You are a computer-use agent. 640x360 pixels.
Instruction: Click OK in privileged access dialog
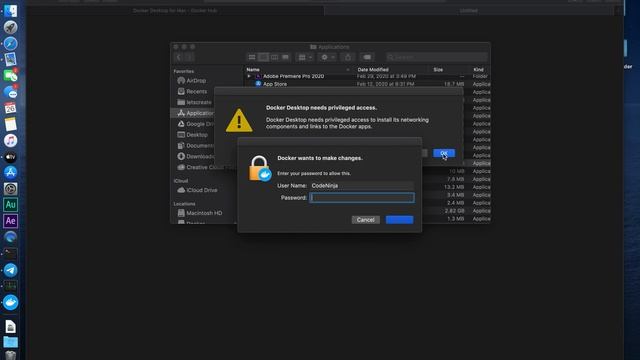[x=444, y=153]
